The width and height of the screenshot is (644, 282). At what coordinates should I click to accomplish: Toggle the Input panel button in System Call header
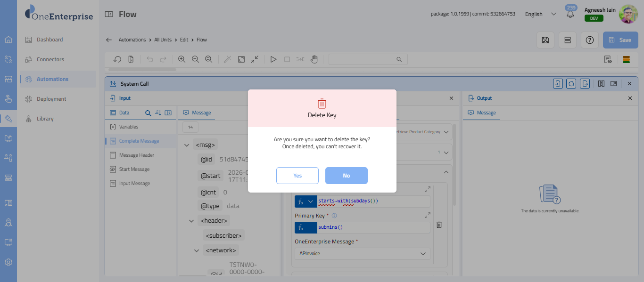click(x=558, y=84)
